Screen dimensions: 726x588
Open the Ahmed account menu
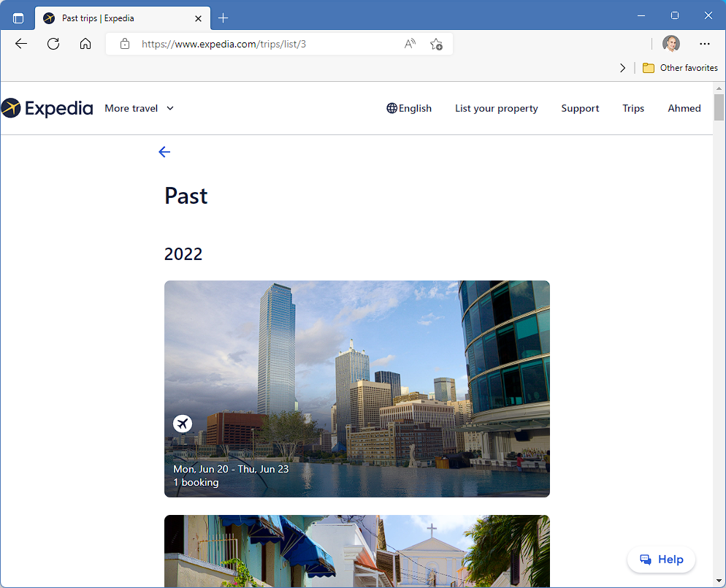[x=684, y=108]
